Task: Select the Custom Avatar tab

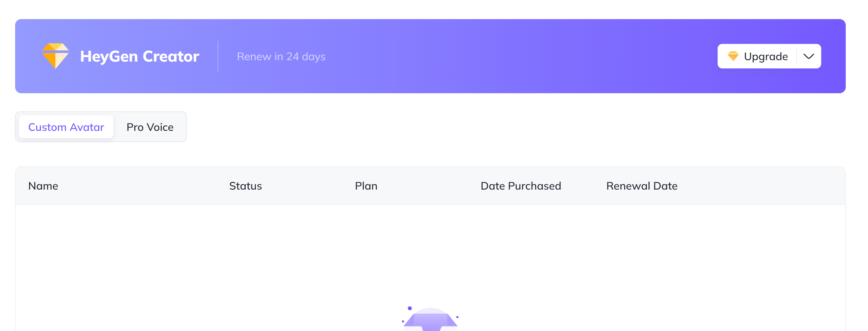Action: pyautogui.click(x=66, y=127)
